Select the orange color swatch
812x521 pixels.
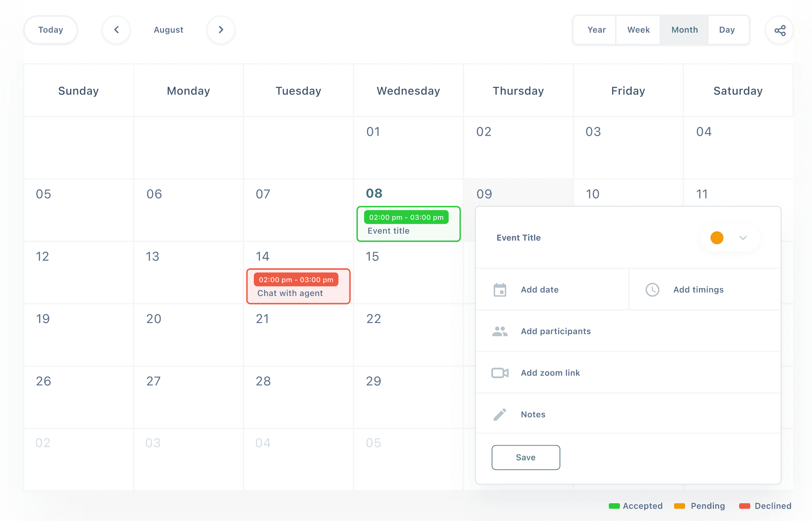(717, 238)
